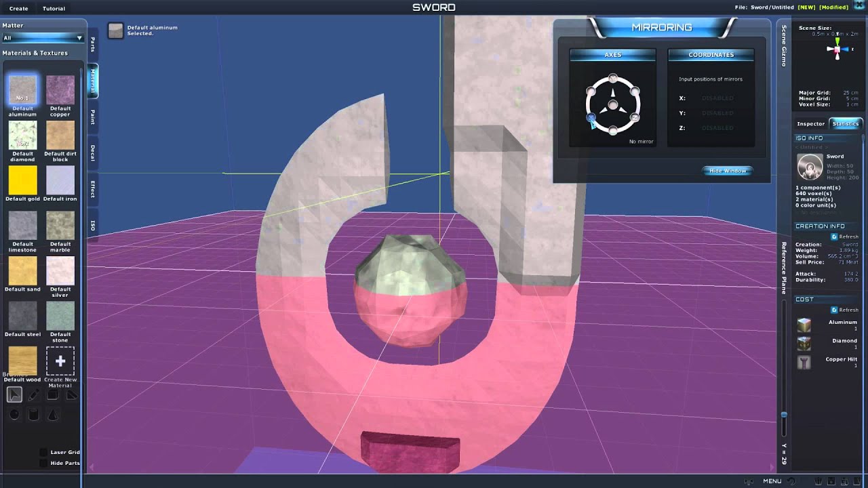Click the X mirror coordinate field
This screenshot has height=488, width=868.
[x=717, y=98]
